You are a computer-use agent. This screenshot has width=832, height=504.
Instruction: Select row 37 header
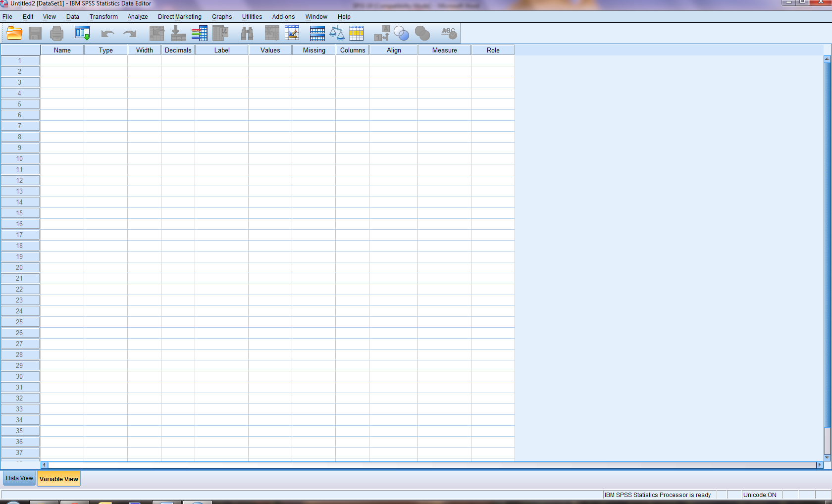20,453
